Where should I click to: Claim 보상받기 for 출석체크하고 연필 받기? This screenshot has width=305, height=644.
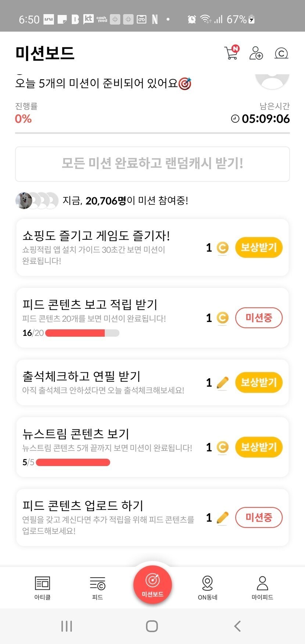coord(259,383)
